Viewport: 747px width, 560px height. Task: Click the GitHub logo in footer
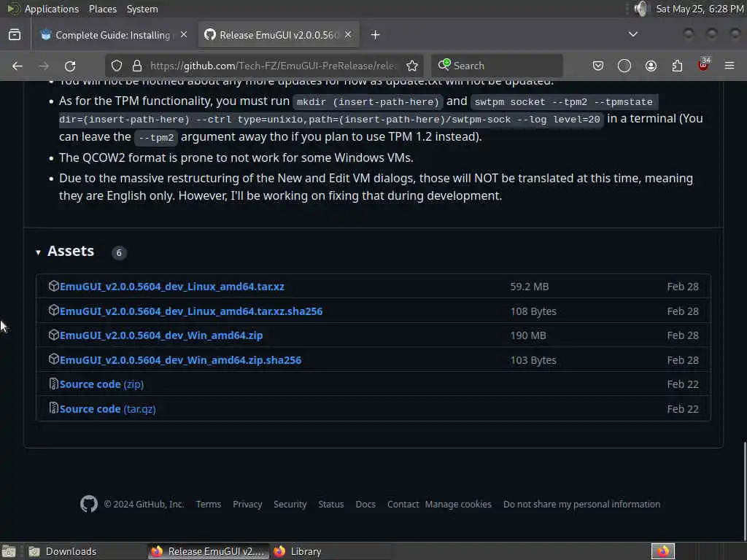pos(88,504)
